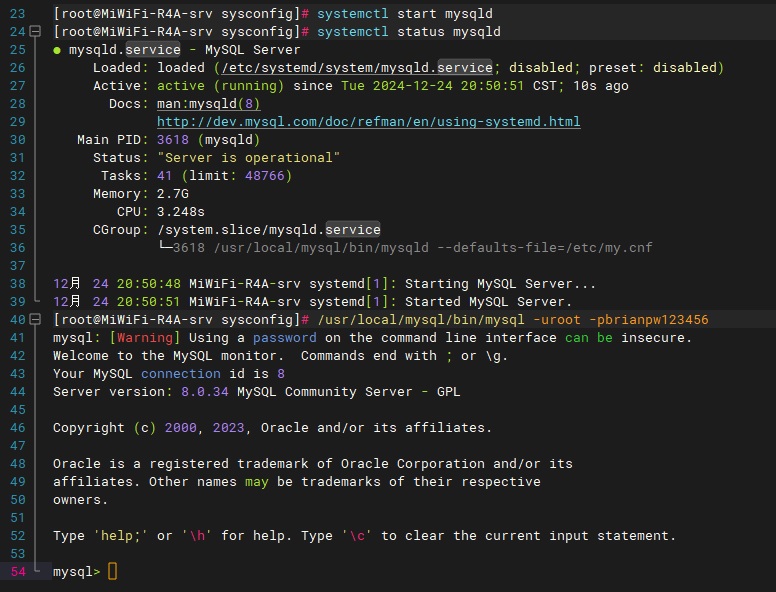Select line number 23 in the gutter
Image resolution: width=776 pixels, height=592 pixels.
17,14
